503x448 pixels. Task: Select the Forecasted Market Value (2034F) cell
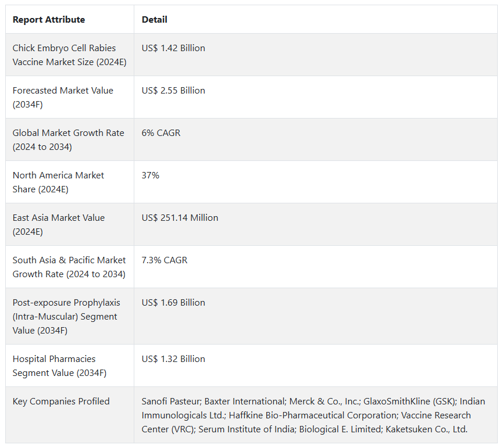(63, 98)
